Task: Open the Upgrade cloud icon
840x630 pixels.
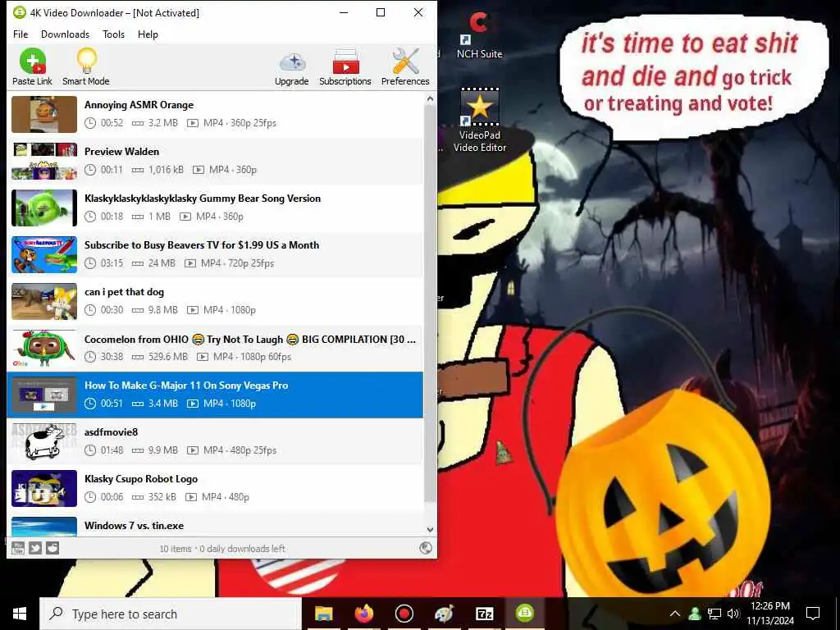Action: (291, 67)
